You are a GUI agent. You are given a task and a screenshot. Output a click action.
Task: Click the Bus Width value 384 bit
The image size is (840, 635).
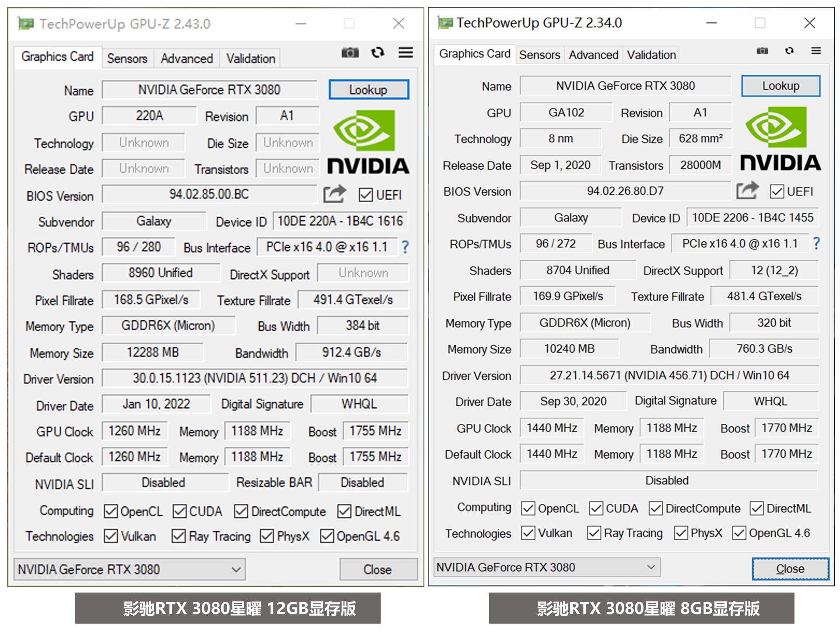[x=363, y=325]
